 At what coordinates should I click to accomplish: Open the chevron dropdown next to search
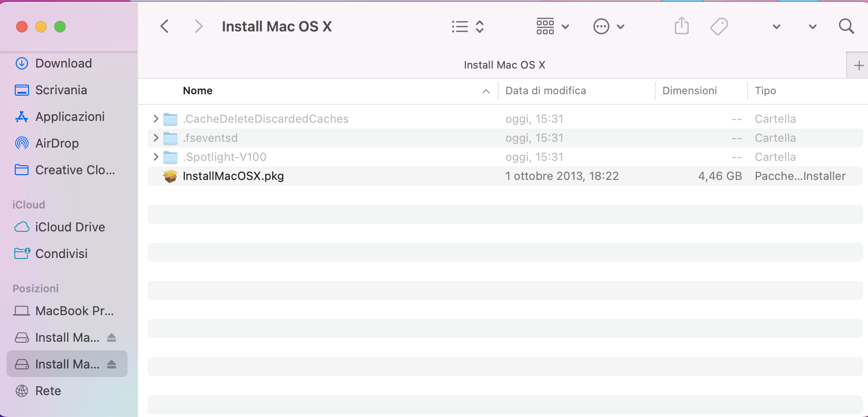pos(813,27)
